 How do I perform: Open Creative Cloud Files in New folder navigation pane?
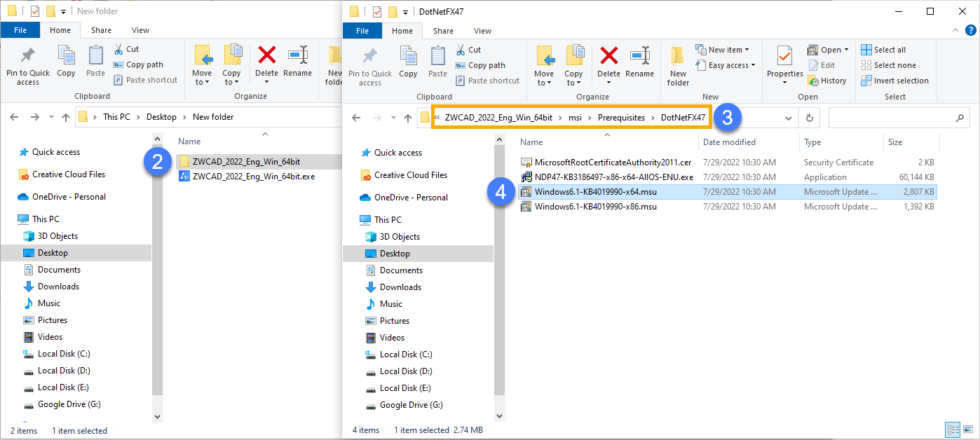(69, 174)
